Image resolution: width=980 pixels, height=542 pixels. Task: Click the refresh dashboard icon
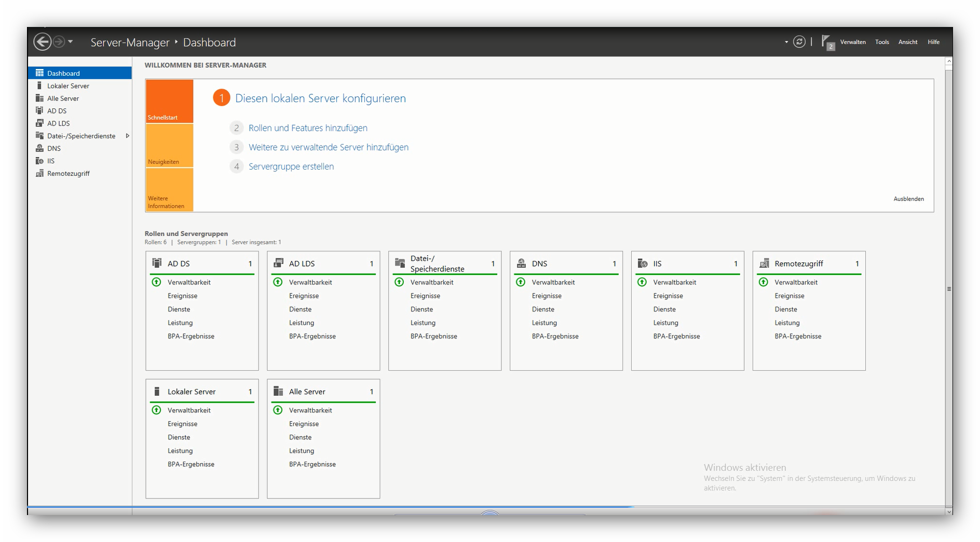(799, 42)
